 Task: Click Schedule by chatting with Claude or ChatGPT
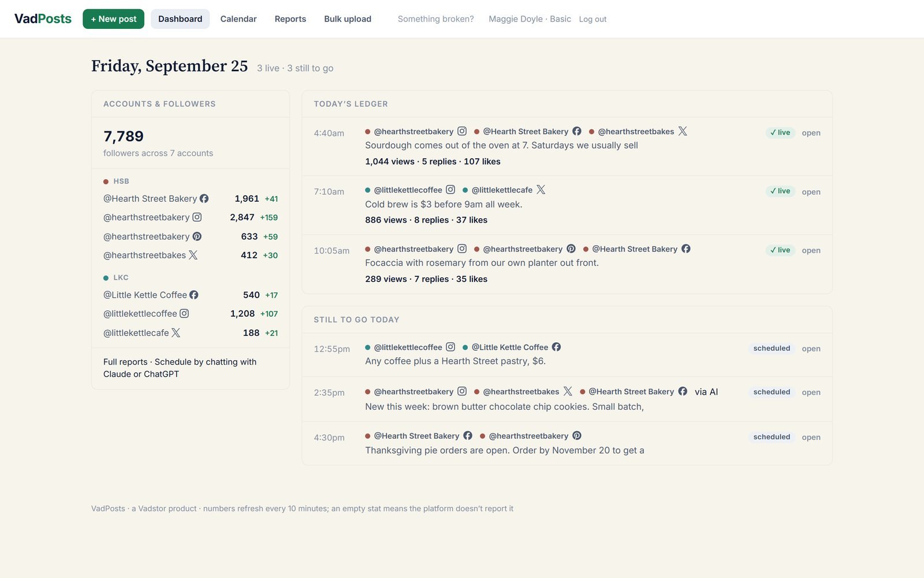[x=180, y=368]
